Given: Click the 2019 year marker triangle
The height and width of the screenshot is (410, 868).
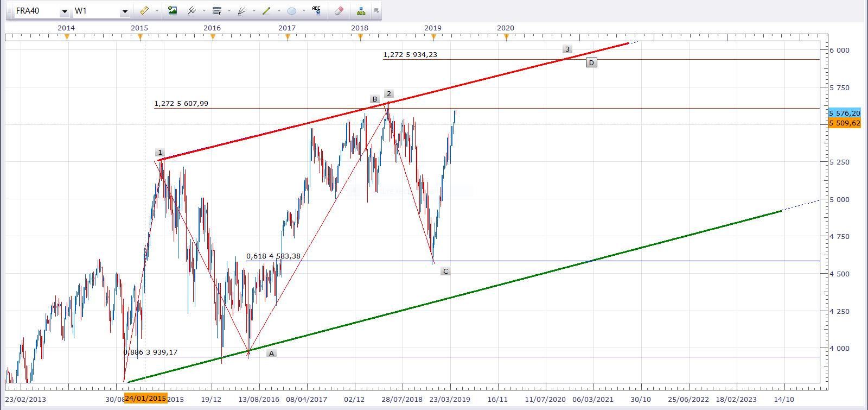Looking at the screenshot, I should pyautogui.click(x=433, y=37).
